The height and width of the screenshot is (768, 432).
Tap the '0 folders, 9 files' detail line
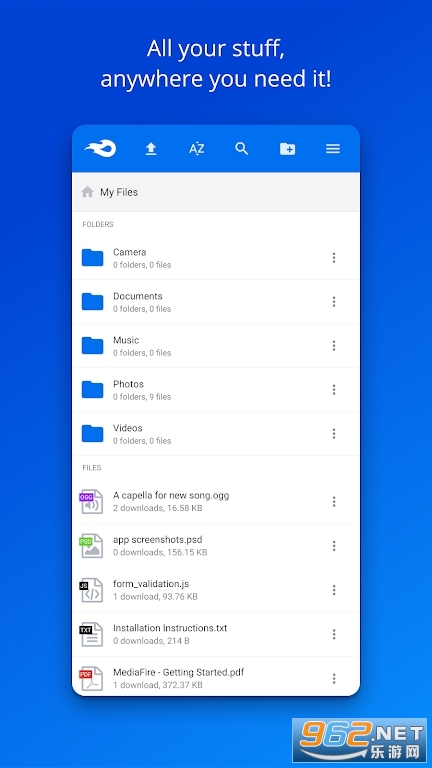pyautogui.click(x=142, y=397)
